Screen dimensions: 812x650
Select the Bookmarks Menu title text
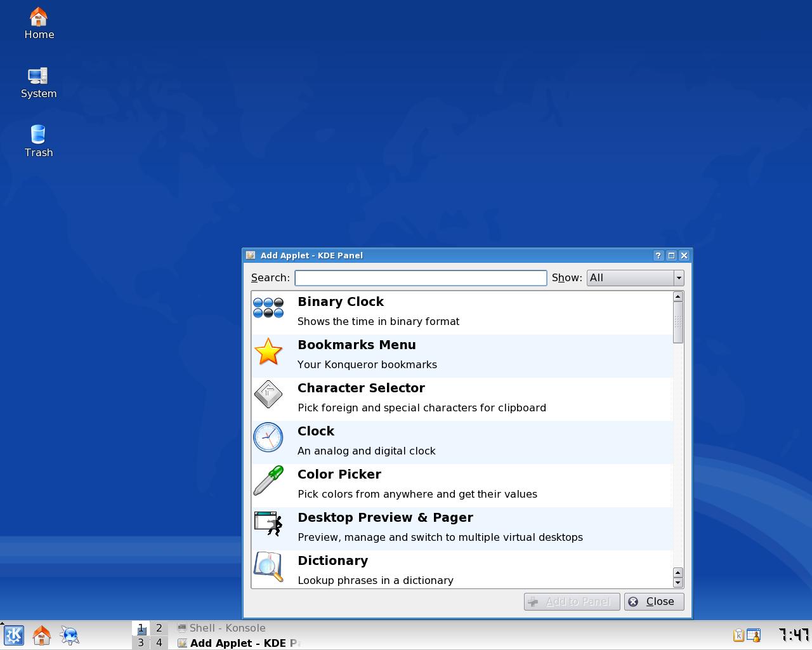(357, 345)
